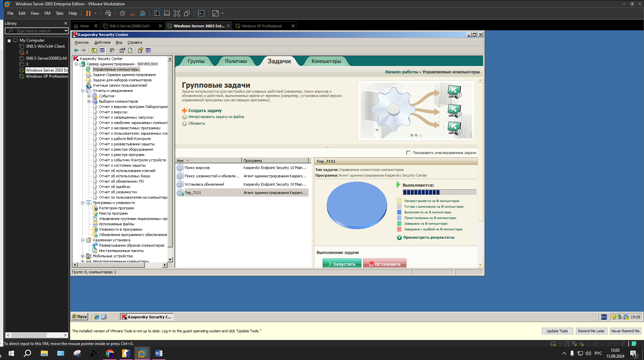Open the Консоль menu

click(x=82, y=42)
